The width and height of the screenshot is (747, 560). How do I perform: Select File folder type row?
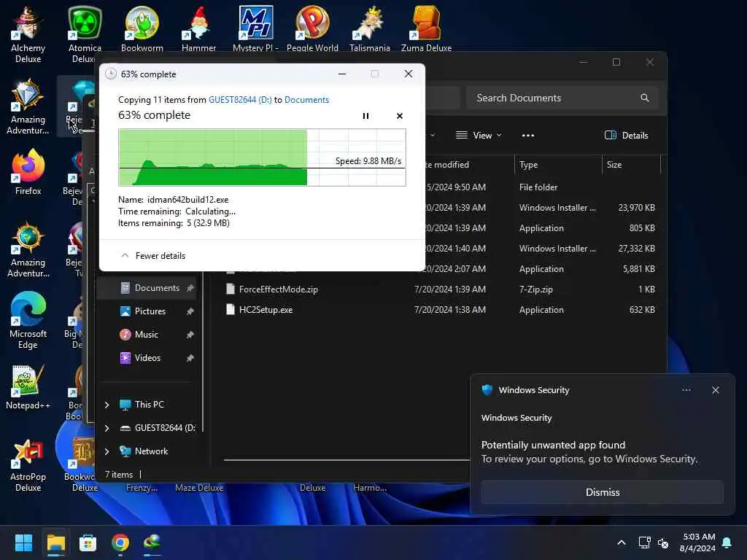point(538,187)
